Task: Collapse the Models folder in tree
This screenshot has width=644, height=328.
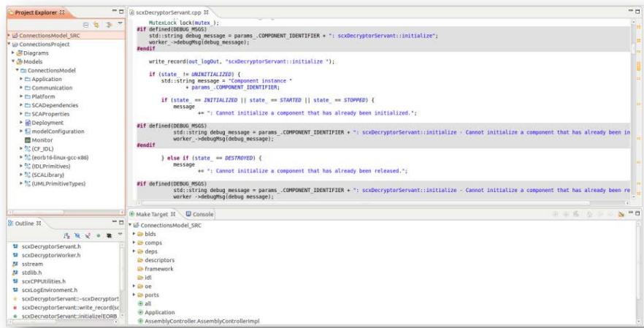Action: coord(13,61)
